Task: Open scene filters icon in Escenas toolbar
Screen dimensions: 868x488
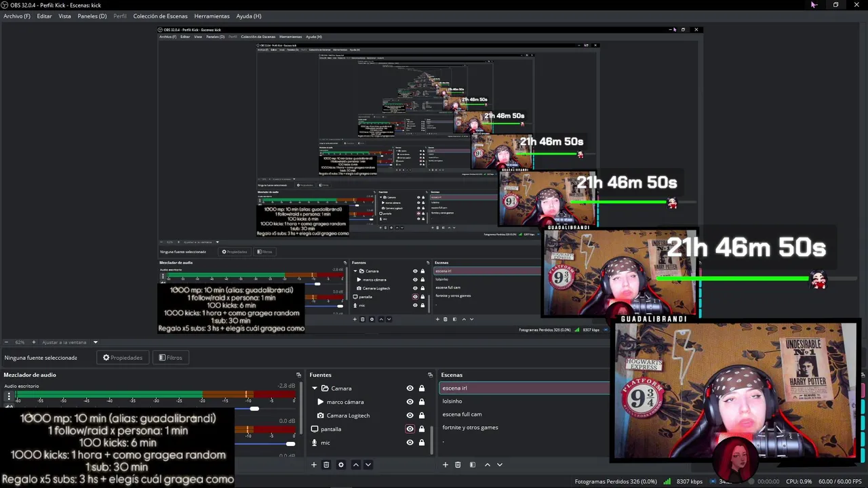Action: (x=473, y=465)
